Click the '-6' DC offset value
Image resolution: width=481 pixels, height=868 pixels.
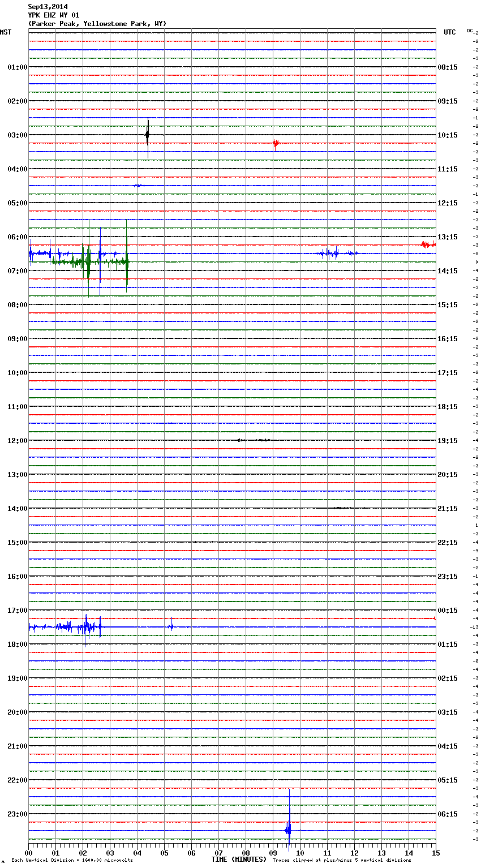[x=476, y=661]
